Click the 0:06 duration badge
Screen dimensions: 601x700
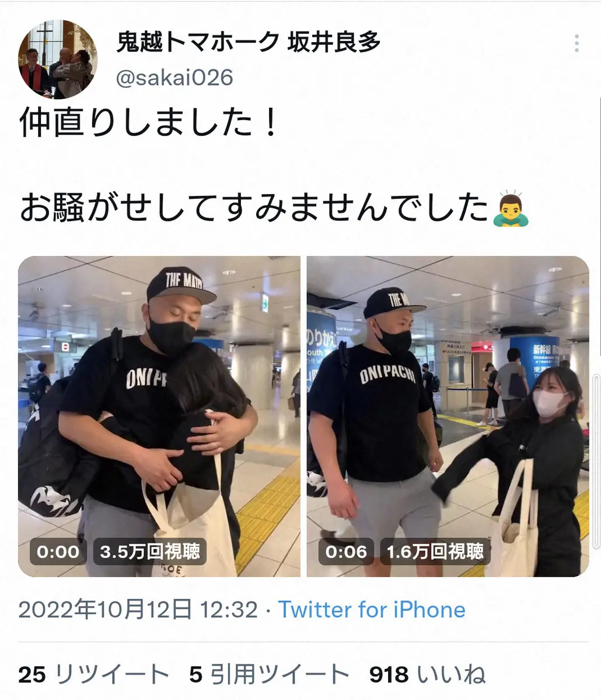point(347,552)
